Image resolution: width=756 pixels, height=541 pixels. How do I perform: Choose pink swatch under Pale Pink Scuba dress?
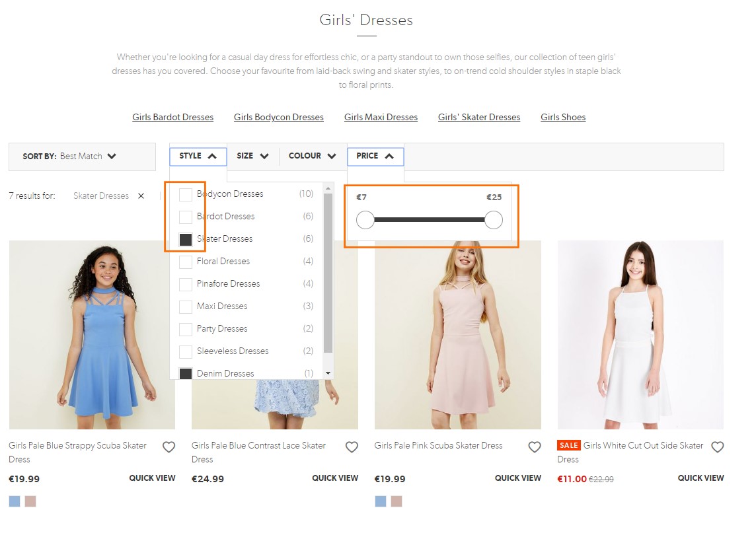coord(397,501)
